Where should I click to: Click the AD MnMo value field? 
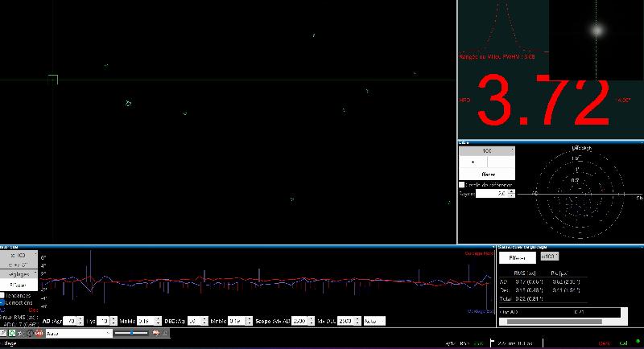146,321
